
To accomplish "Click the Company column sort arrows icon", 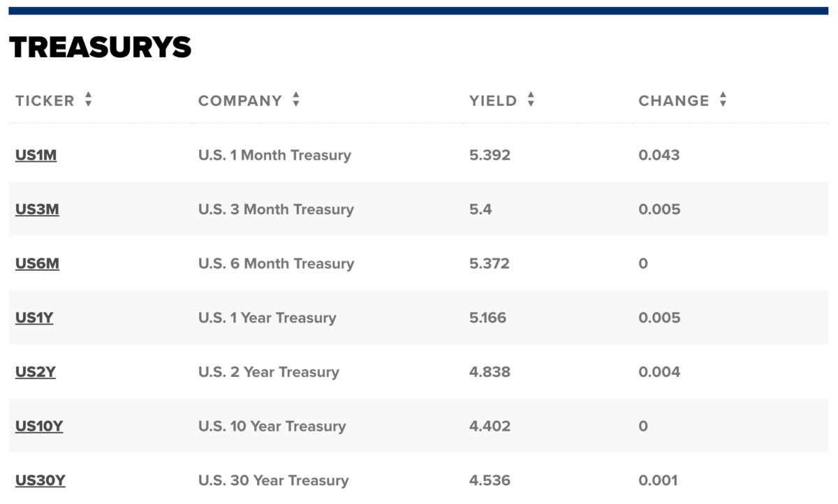I will pyautogui.click(x=296, y=100).
